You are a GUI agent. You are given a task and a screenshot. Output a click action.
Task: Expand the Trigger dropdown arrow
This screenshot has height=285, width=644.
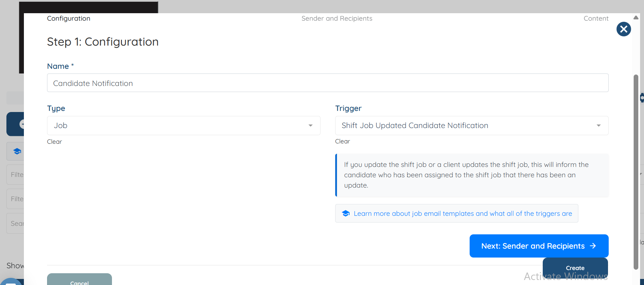598,126
